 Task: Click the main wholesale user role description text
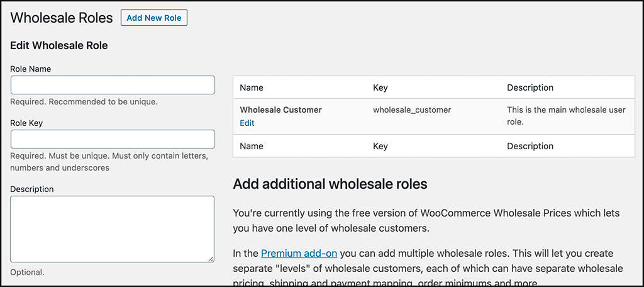click(566, 116)
